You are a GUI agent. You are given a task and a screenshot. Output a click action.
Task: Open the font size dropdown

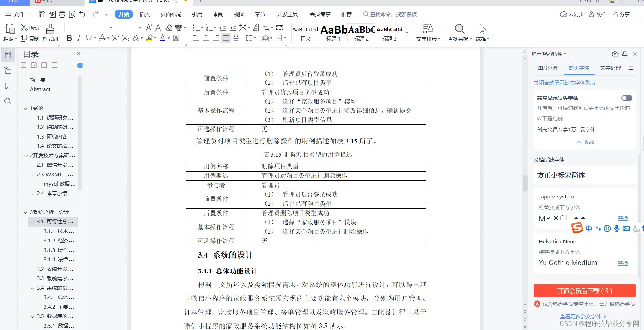tap(140, 27)
